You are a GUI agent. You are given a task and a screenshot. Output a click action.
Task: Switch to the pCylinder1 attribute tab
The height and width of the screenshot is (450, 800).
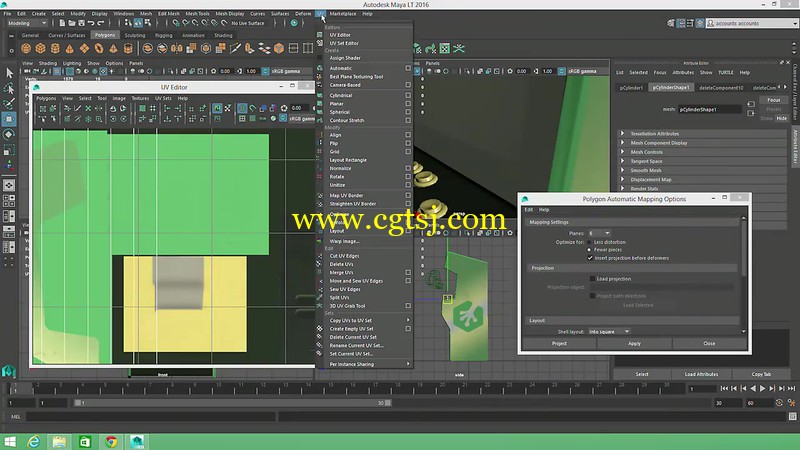631,88
